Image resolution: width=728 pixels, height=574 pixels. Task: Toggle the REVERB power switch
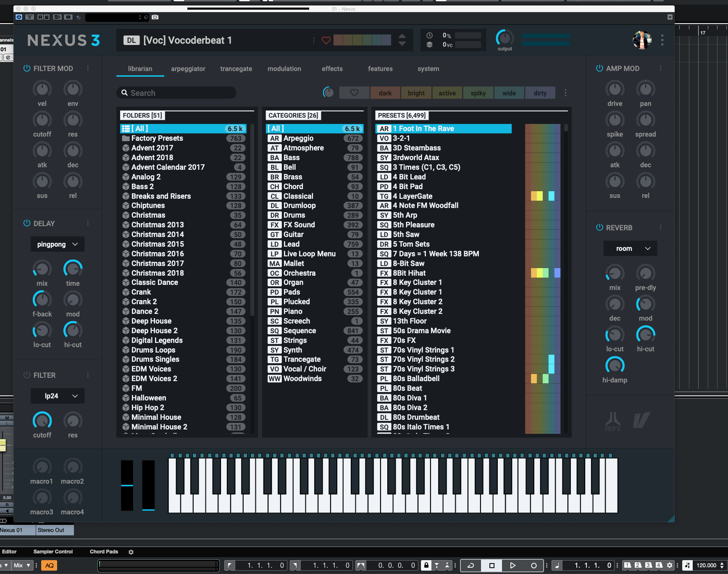[x=599, y=227]
